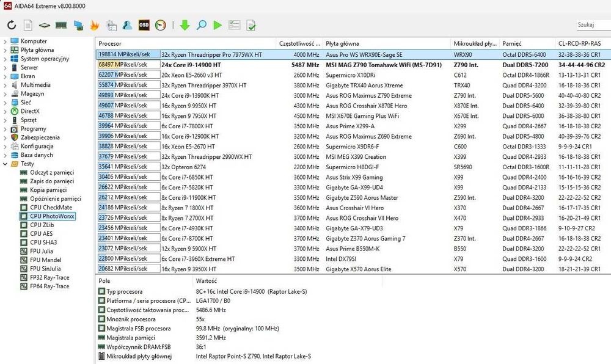Select the Zabezpieczenia shield icon
This screenshot has height=364, width=611.
(x=15, y=137)
